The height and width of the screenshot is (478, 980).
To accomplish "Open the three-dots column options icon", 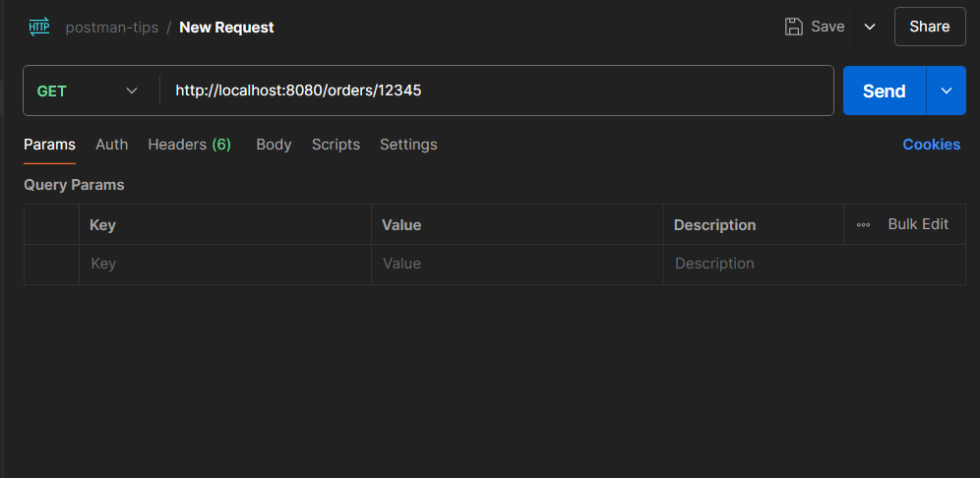I will click(x=863, y=225).
